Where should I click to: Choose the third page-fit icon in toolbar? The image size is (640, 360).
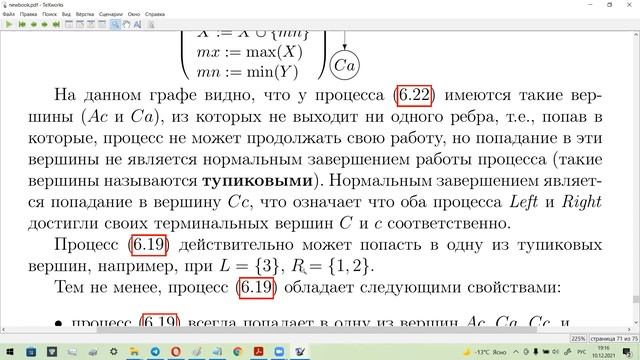pyautogui.click(x=91, y=24)
